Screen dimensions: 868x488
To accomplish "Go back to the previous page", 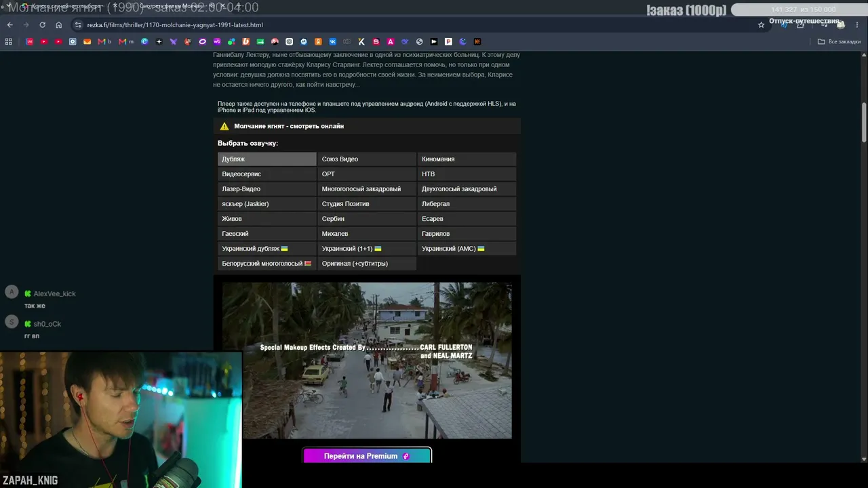I will coord(9,25).
